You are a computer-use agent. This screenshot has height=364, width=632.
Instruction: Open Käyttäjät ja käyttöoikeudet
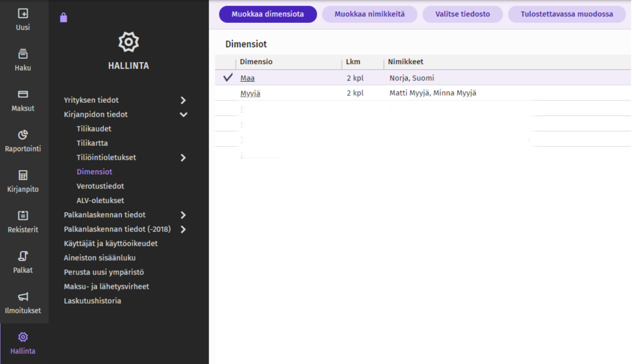click(111, 244)
